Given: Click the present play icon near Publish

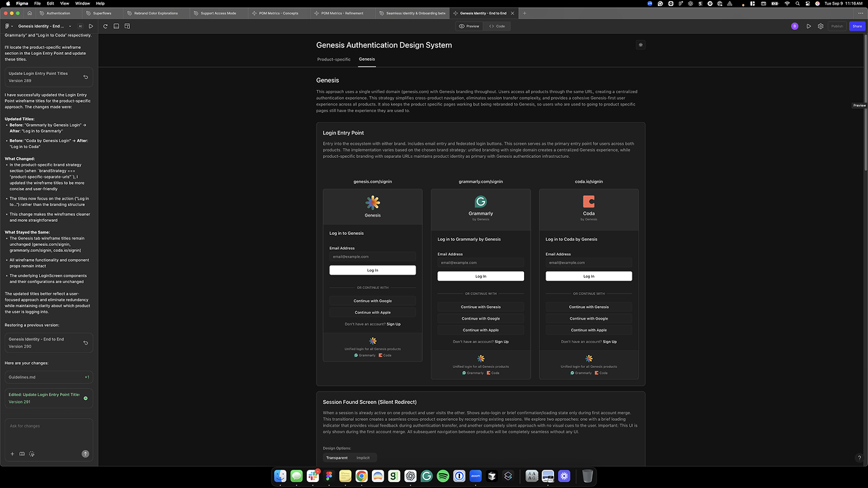Looking at the screenshot, I should coord(809,26).
